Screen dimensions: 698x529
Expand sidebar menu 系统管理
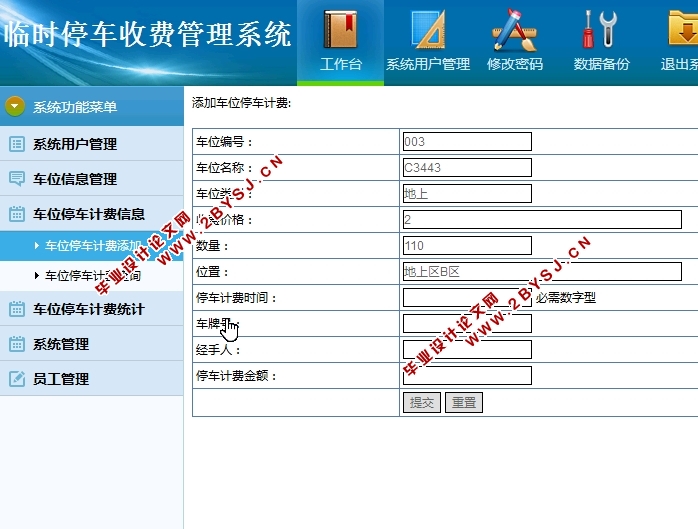(92, 344)
